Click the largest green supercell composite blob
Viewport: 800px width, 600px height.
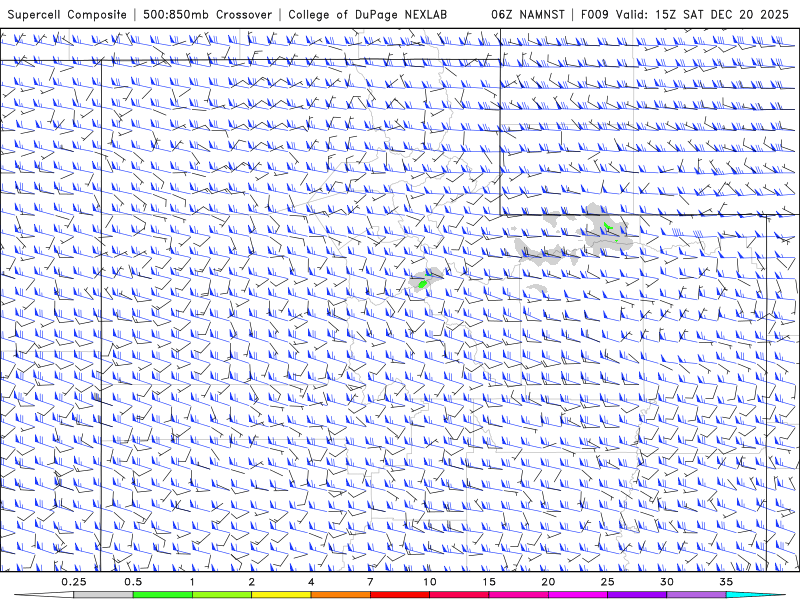click(x=422, y=284)
